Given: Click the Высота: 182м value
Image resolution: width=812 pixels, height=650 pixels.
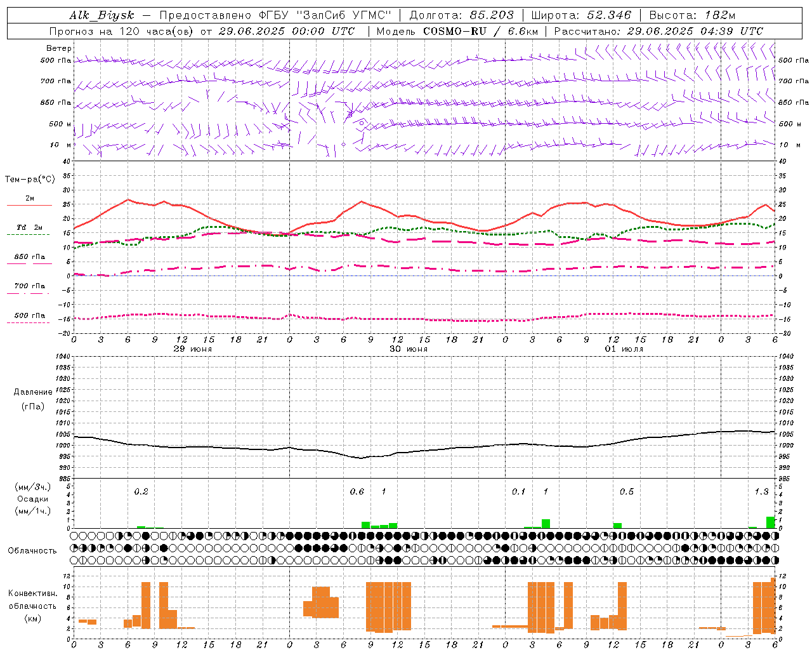Looking at the screenshot, I should pos(692,15).
